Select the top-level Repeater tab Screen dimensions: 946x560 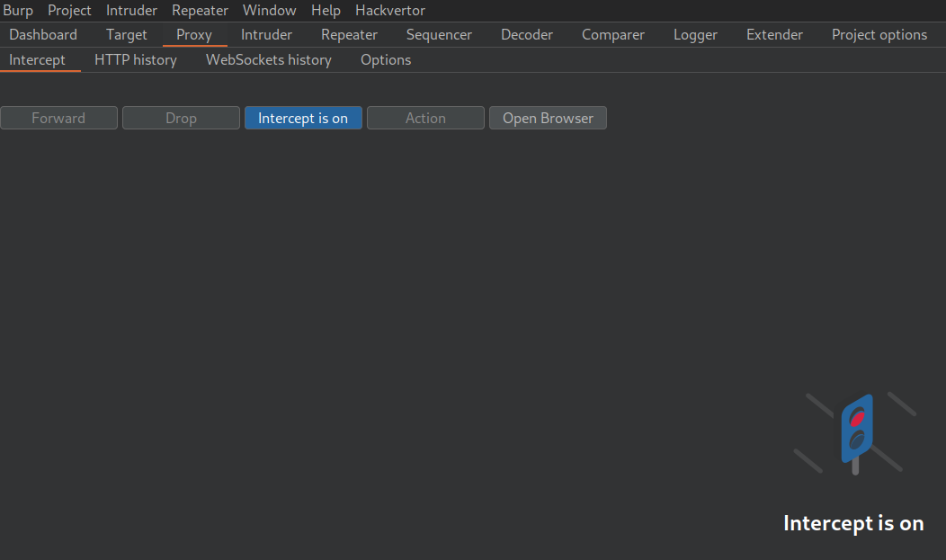[x=349, y=35]
